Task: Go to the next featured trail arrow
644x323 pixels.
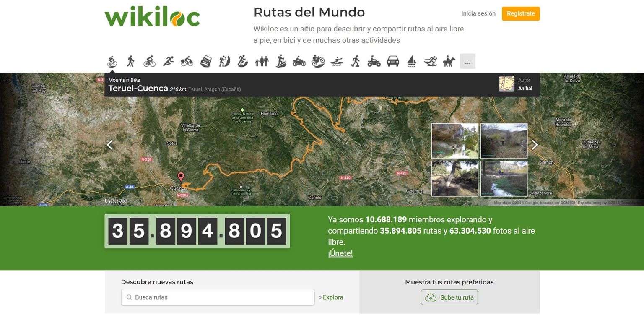Action: coord(535,145)
